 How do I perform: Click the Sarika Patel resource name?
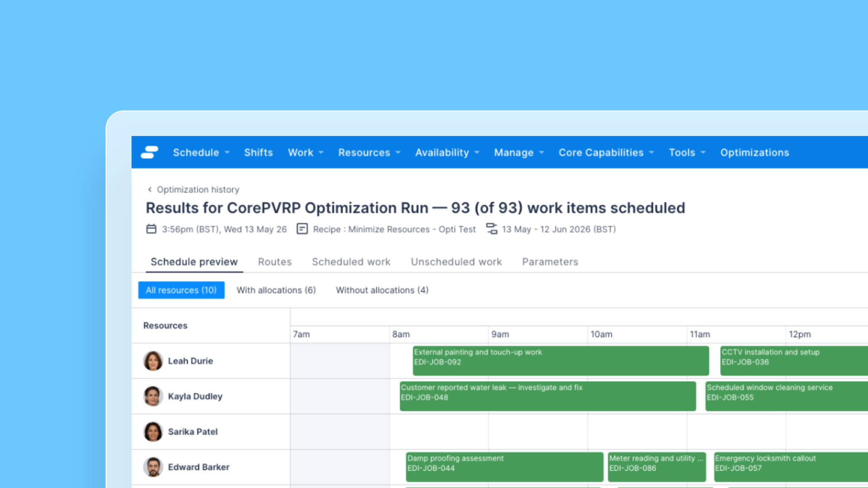coord(193,432)
